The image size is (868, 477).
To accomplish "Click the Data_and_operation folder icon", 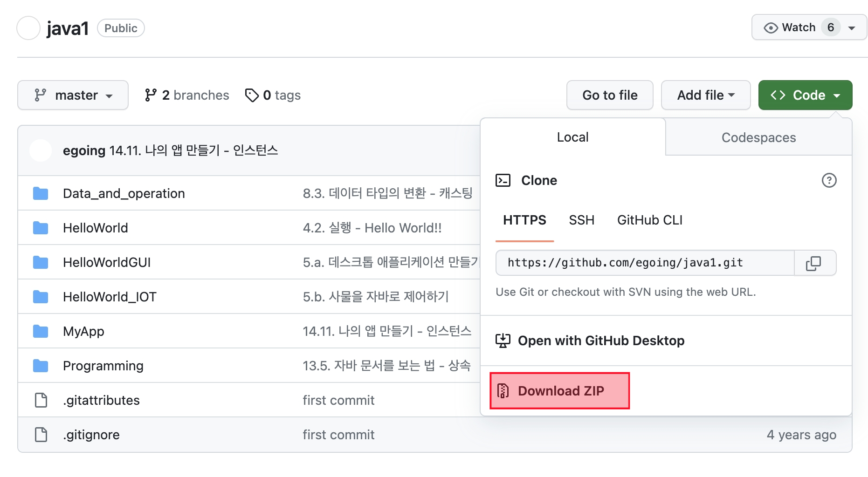I will point(41,193).
